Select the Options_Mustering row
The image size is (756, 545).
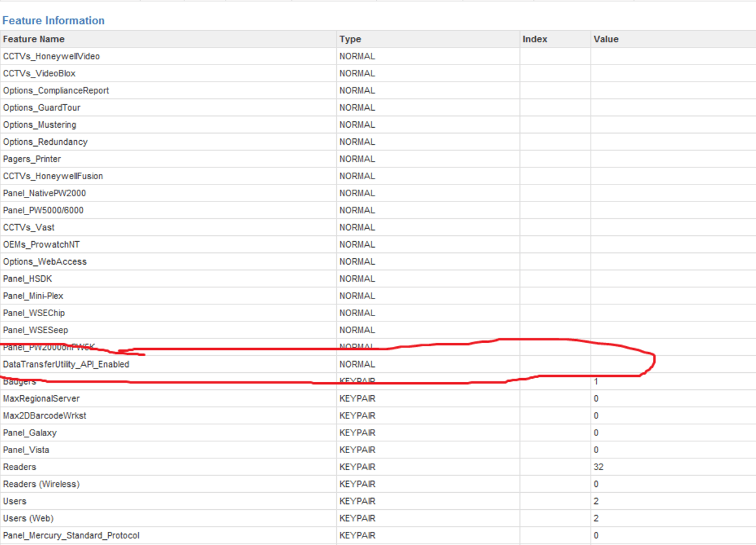point(40,125)
